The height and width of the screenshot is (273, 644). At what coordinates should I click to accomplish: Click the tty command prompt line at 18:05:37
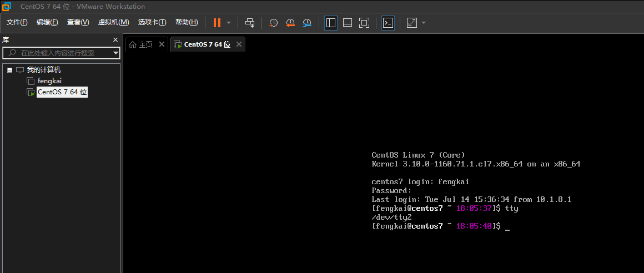(x=445, y=209)
